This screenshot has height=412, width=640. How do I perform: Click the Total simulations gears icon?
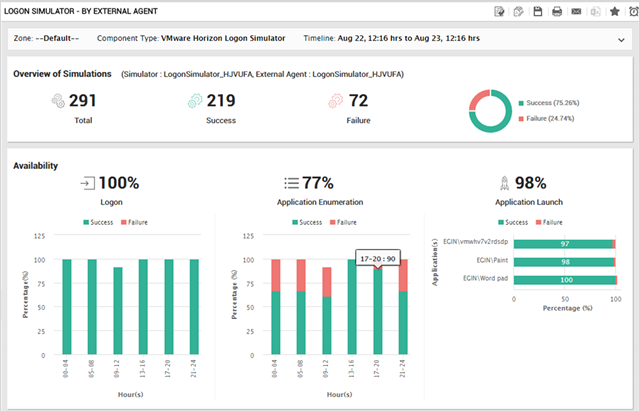(58, 100)
